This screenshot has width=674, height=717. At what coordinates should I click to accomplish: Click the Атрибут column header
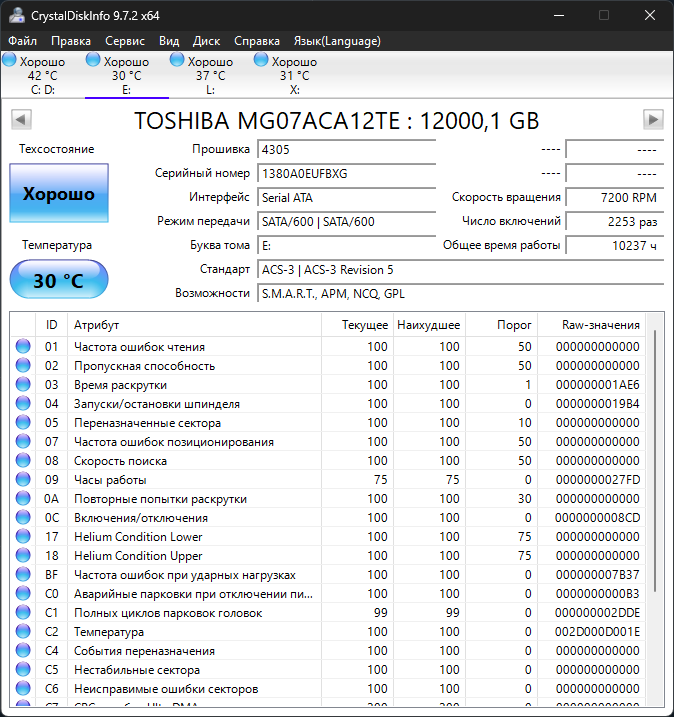pos(194,325)
